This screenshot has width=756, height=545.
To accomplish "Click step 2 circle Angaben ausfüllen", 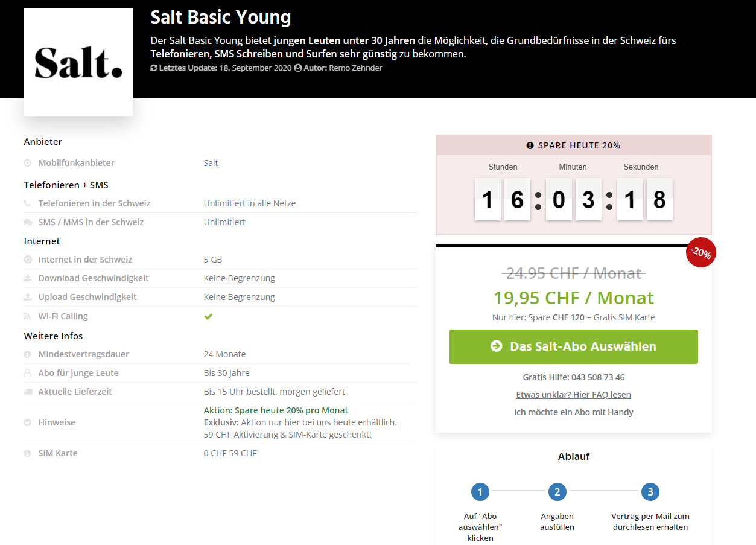I will pos(557,492).
